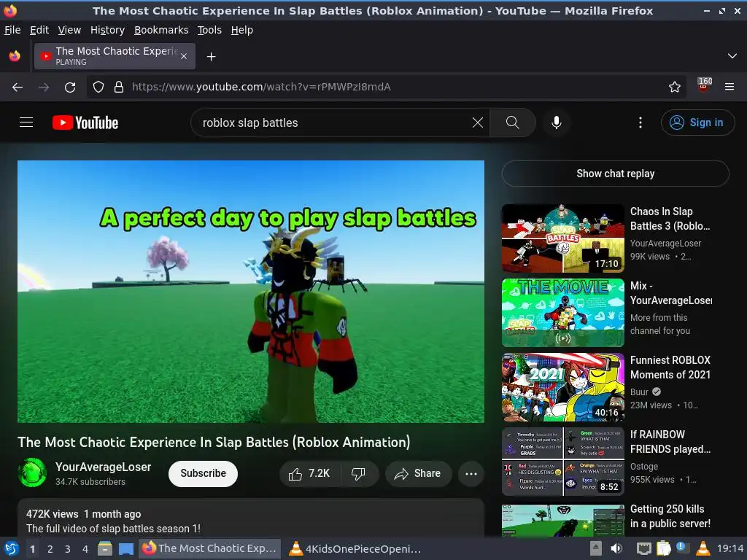The width and height of the screenshot is (747, 560).
Task: Open removable media eject tray icon
Action: [x=595, y=548]
